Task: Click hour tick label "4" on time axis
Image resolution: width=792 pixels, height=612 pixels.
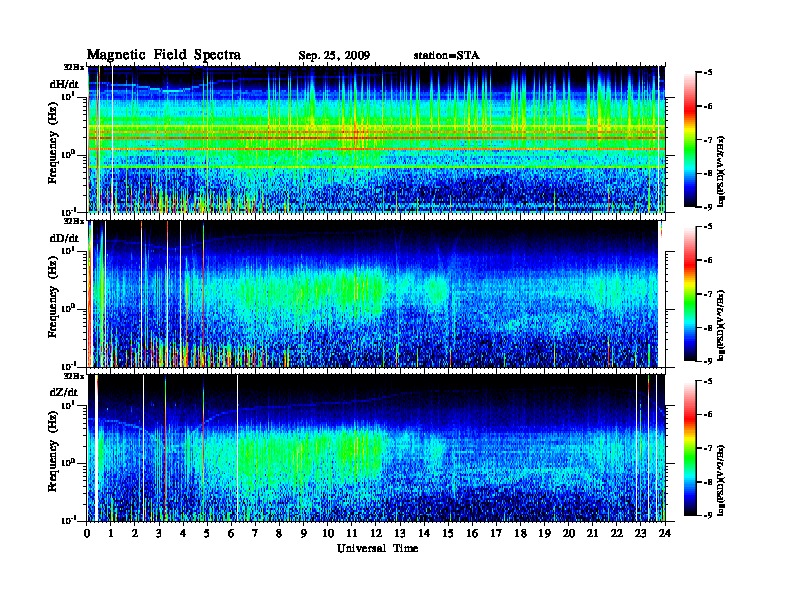Action: tap(183, 533)
